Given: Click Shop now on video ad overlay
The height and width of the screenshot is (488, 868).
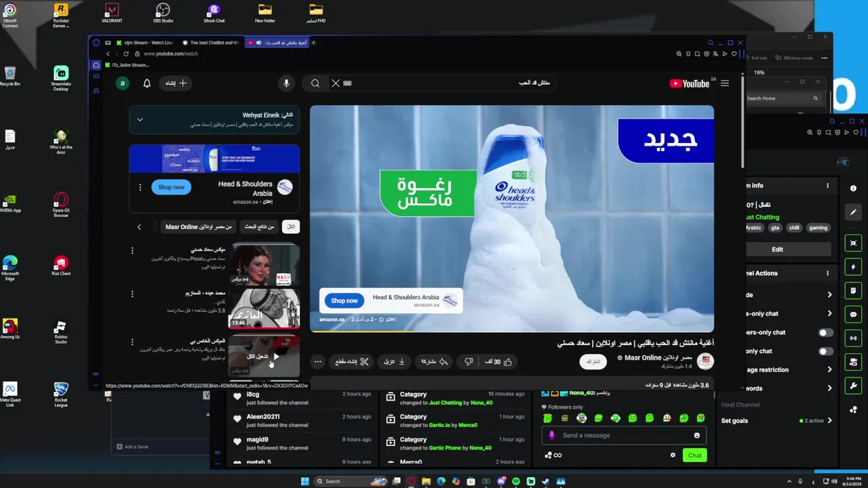Looking at the screenshot, I should click(x=344, y=300).
